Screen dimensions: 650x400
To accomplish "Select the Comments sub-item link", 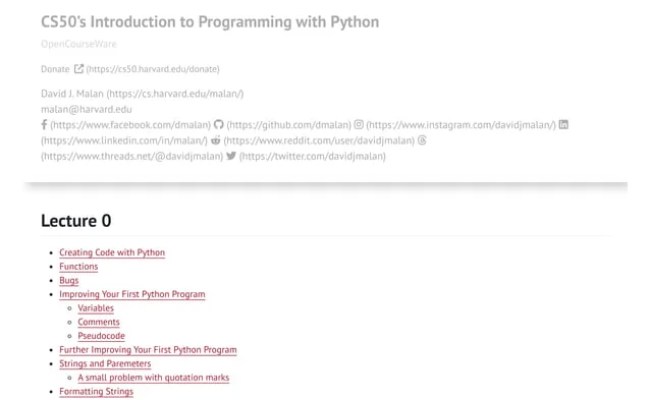I will pyautogui.click(x=99, y=322).
